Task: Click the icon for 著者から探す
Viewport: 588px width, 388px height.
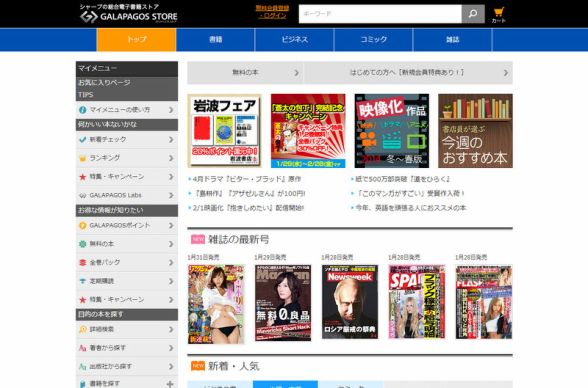Action: tap(82, 348)
